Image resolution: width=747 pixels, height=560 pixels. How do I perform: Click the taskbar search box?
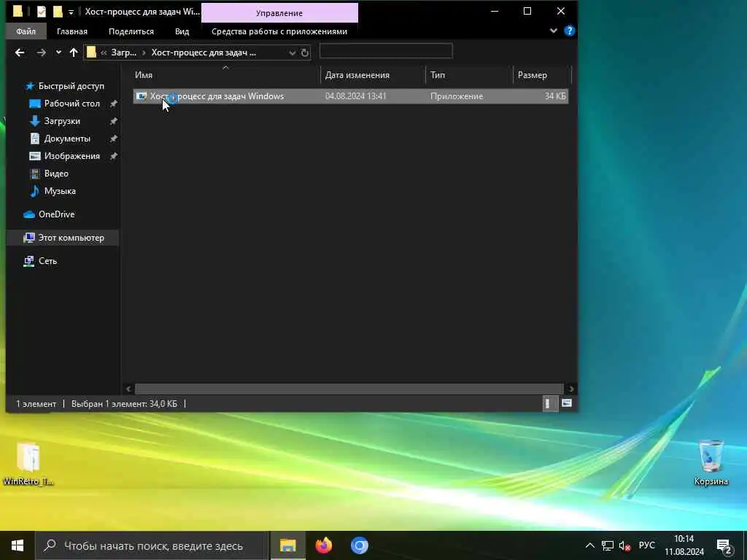tap(152, 545)
